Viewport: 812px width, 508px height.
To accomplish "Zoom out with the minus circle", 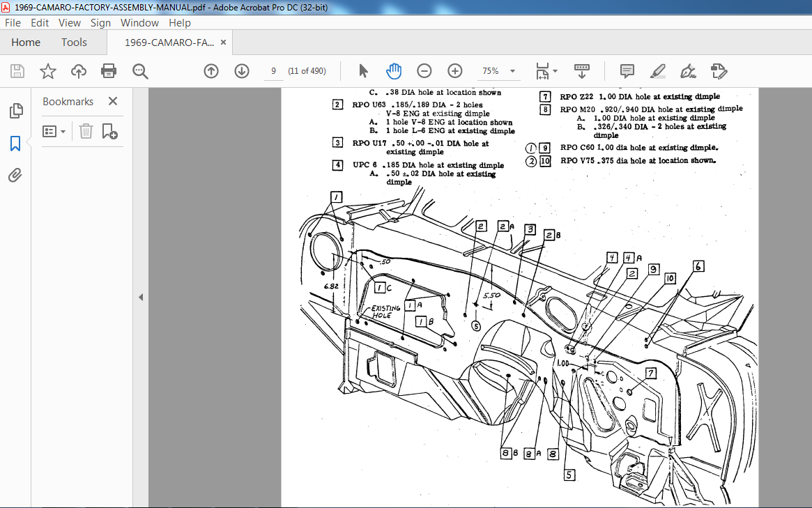I will (x=424, y=71).
